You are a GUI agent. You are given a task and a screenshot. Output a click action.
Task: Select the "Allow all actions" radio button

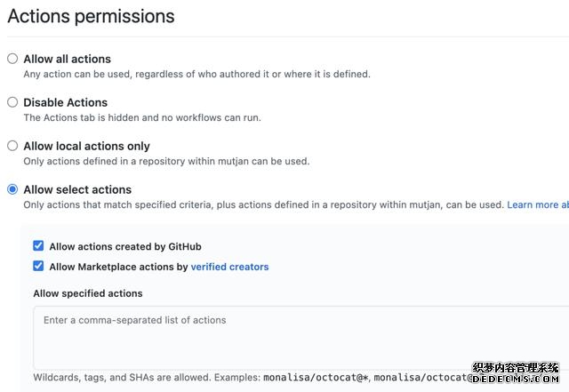12,59
